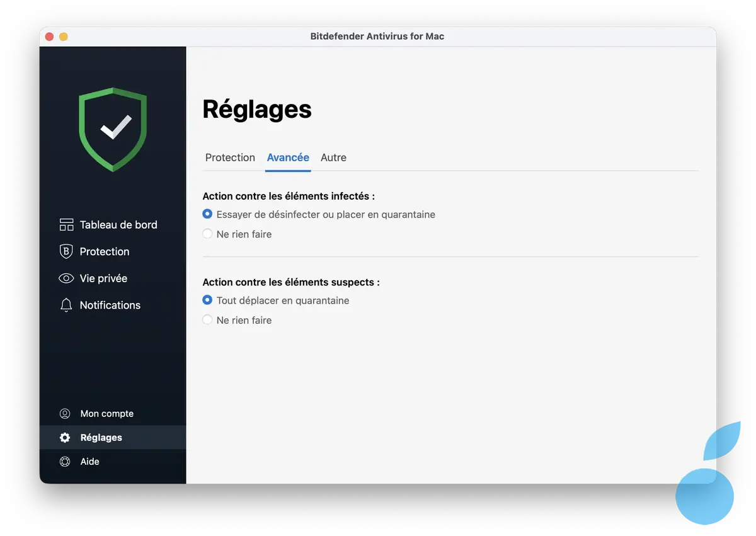Viewport: 756px width, 536px height.
Task: Open the Autre settings tab
Action: click(x=333, y=157)
